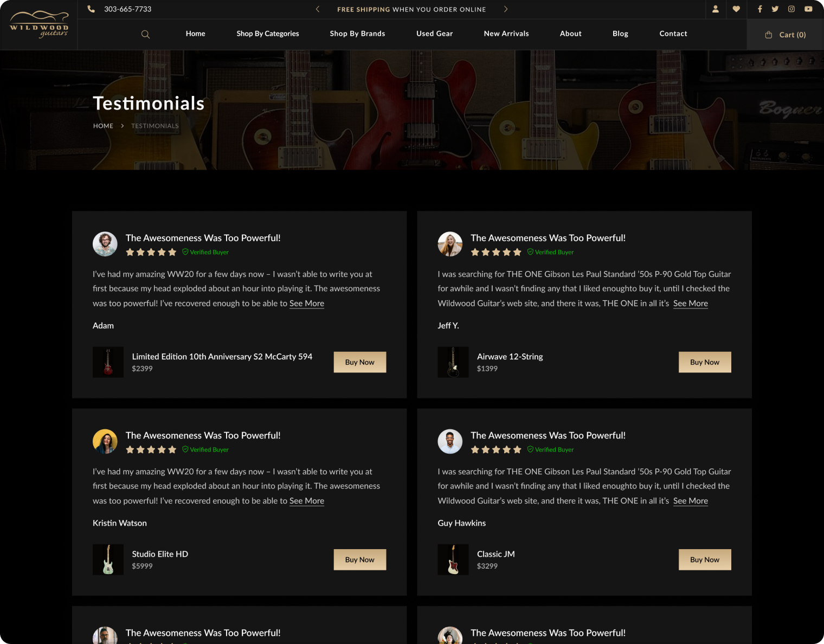This screenshot has width=824, height=644.
Task: Click phone number 303-665-7733
Action: 128,9
